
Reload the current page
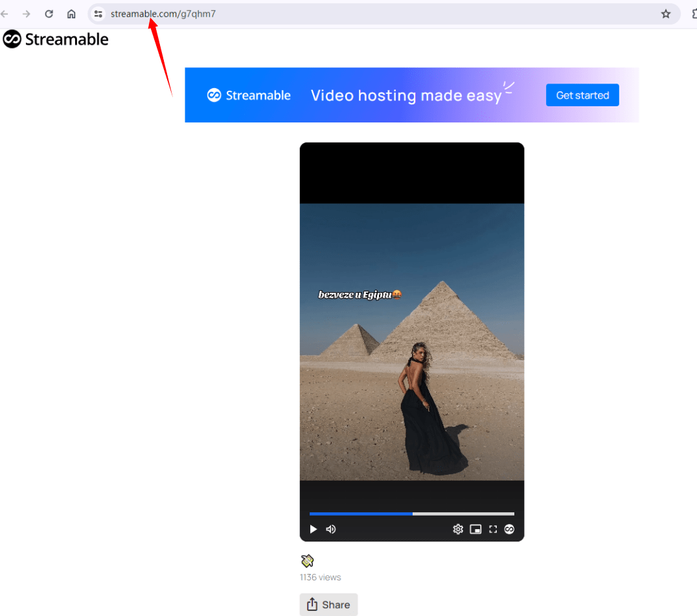[49, 14]
